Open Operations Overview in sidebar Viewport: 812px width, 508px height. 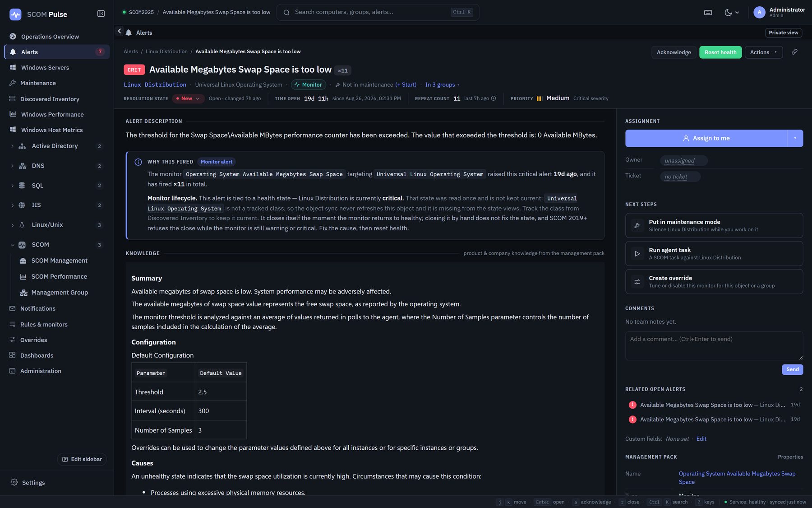click(x=57, y=37)
